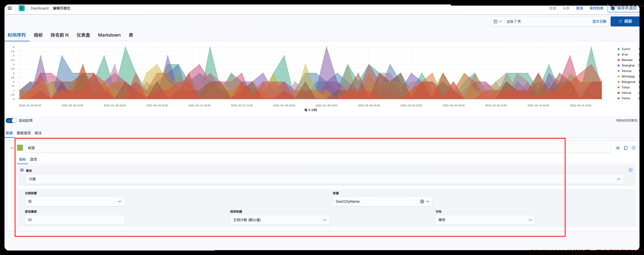
Task: Click the 排名靠前 input with 10
Action: click(75, 220)
